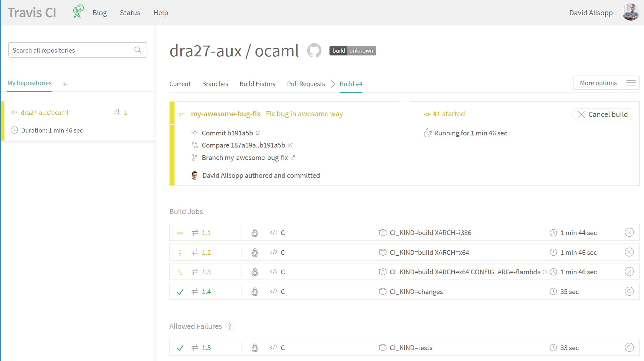
Task: Select the My Repositories tab
Action: [29, 83]
